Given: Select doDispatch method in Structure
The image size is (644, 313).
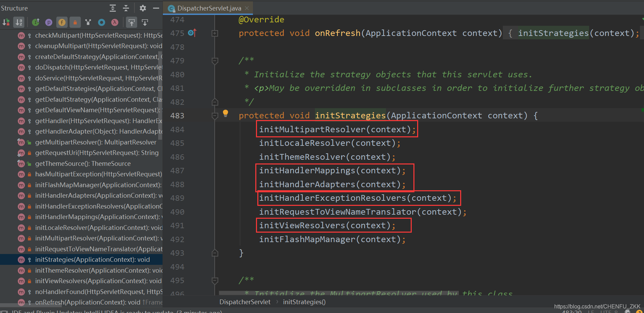Looking at the screenshot, I should pyautogui.click(x=81, y=67).
